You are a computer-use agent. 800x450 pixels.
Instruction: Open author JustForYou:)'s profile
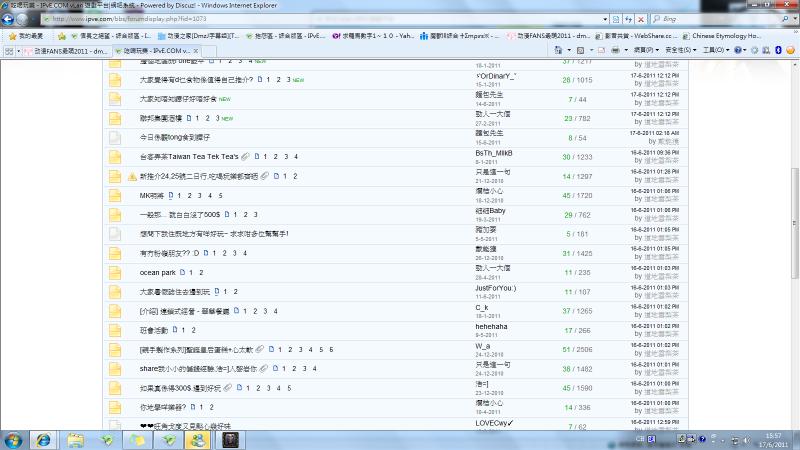(x=495, y=288)
